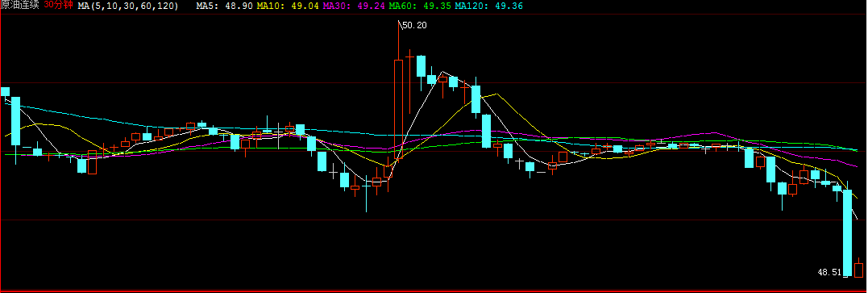Click the MA60: 49.35 value
The image size is (868, 293).
click(420, 6)
